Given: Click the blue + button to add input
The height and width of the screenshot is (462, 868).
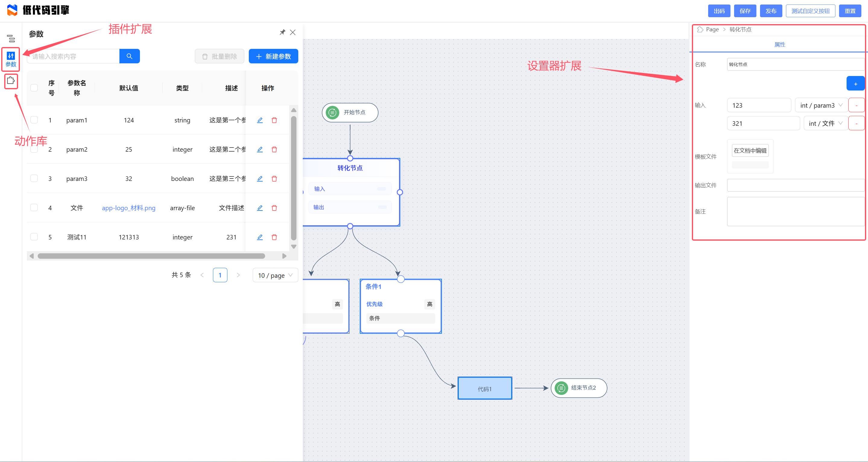Looking at the screenshot, I should pyautogui.click(x=856, y=83).
